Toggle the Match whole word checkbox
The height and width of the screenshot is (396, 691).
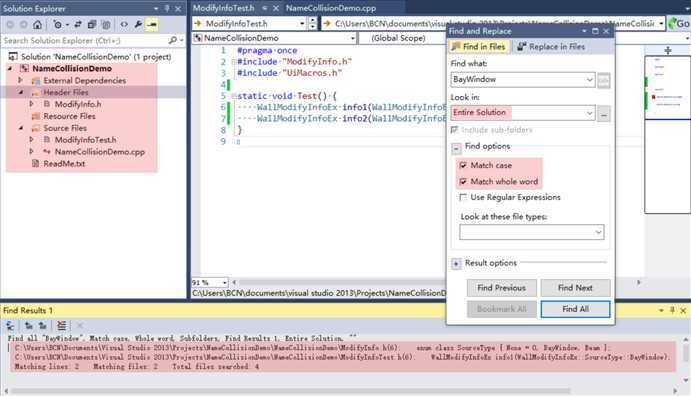point(463,181)
